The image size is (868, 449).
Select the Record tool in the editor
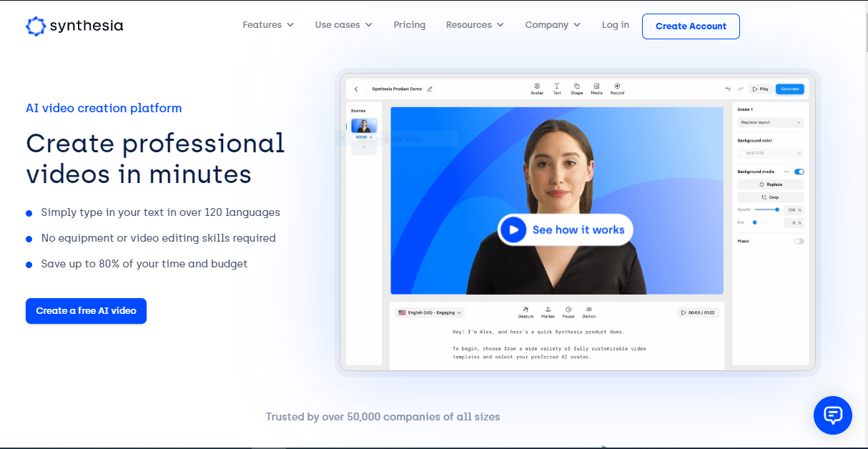tap(617, 89)
